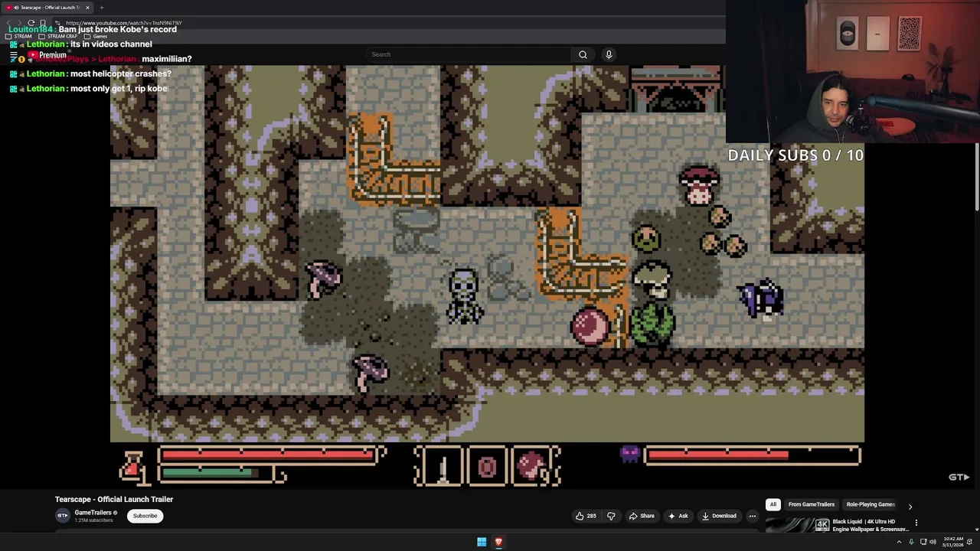This screenshot has width=980, height=551.
Task: Click the system tray microphone icon
Action: [x=911, y=542]
